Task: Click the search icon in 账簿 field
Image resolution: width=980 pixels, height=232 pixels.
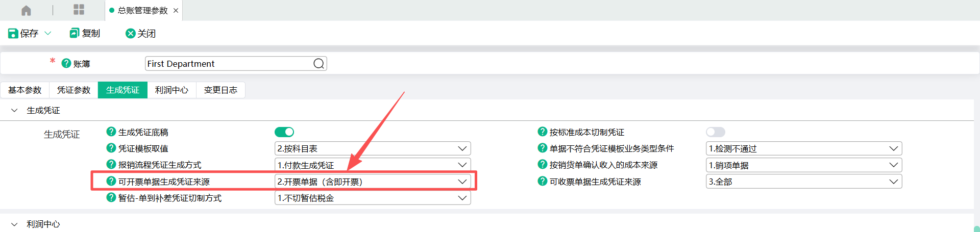Action: coord(318,64)
